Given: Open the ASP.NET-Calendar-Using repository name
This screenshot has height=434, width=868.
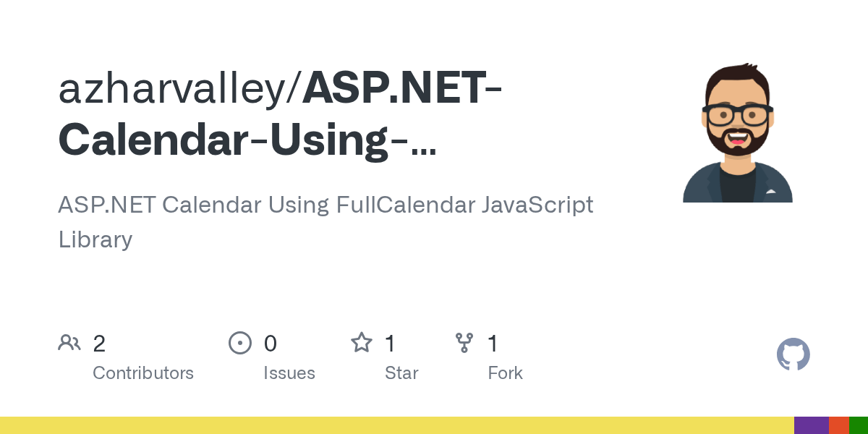Looking at the screenshot, I should [281, 114].
